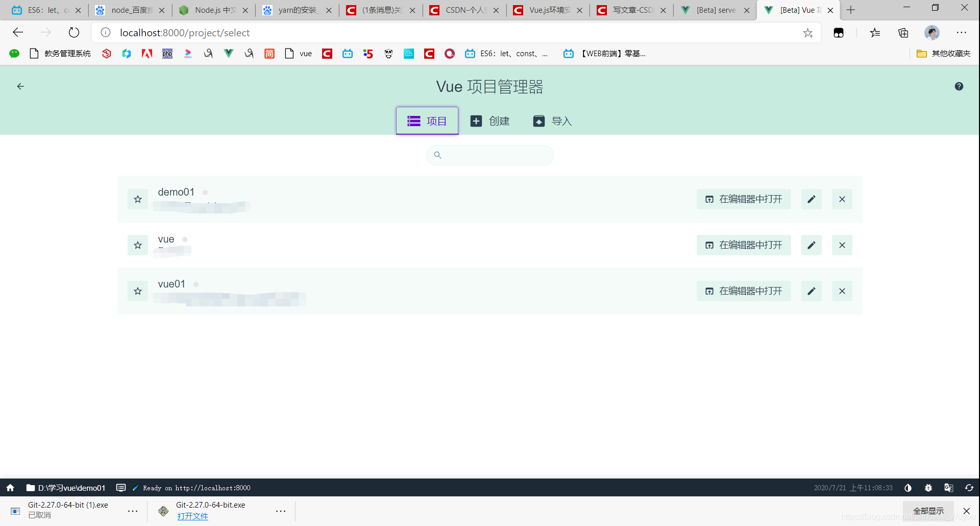The image size is (980, 526).
Task: Switch to the 导入 import tab
Action: 552,121
